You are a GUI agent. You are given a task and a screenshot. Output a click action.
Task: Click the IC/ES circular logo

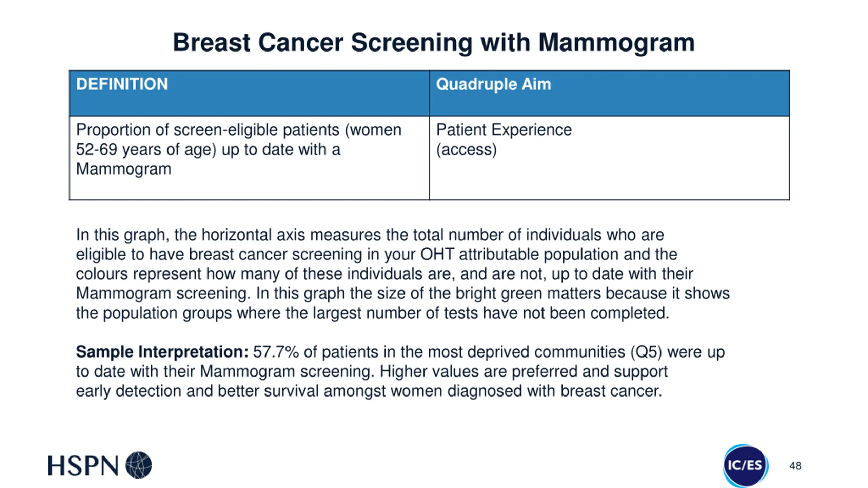pos(746,465)
